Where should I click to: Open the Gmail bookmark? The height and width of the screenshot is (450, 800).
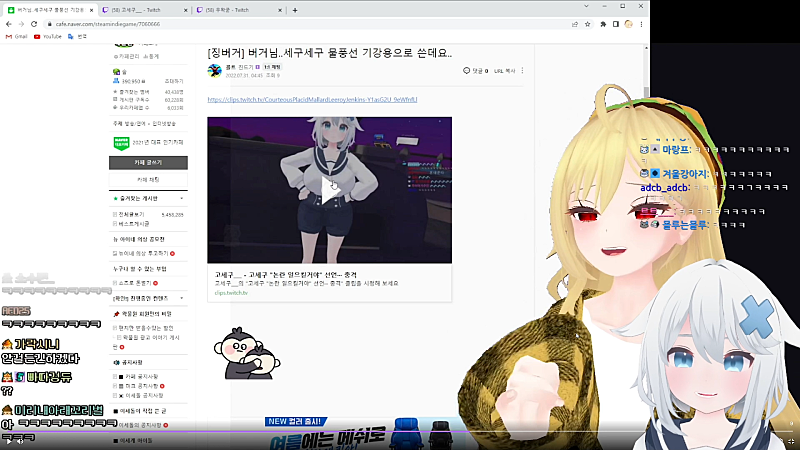(16, 37)
